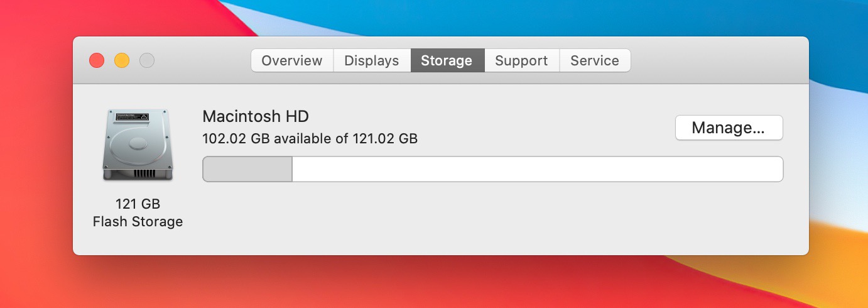Click the gray used segment of storage bar
The image size is (868, 308).
point(247,169)
